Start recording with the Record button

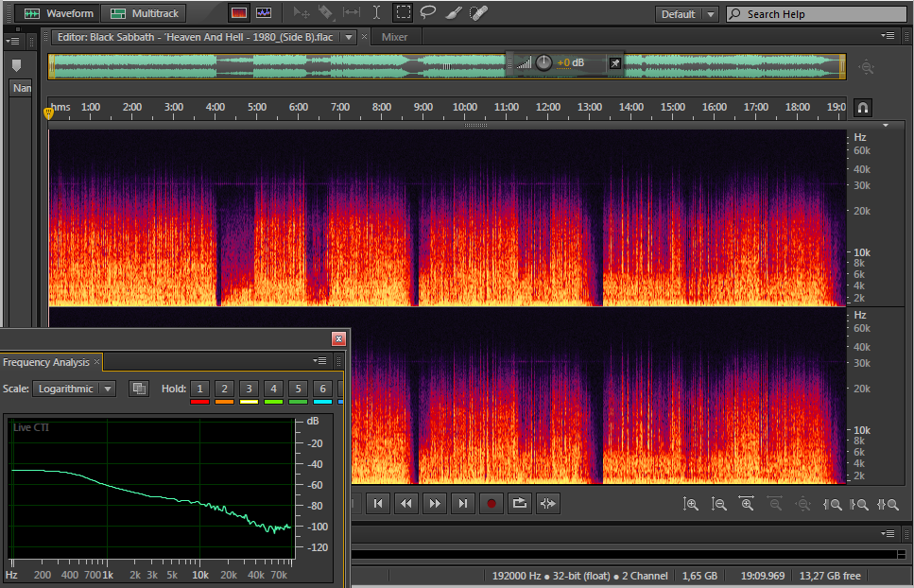click(x=491, y=504)
